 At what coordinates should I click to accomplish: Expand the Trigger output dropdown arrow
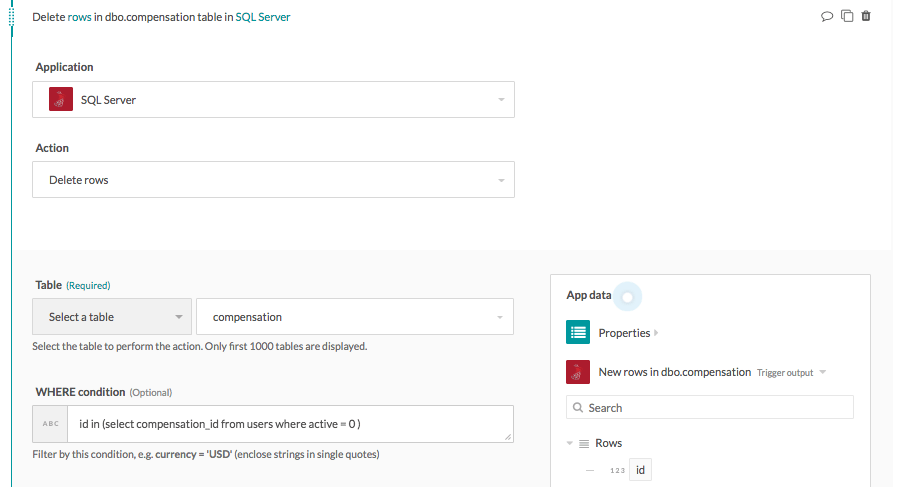(x=823, y=372)
